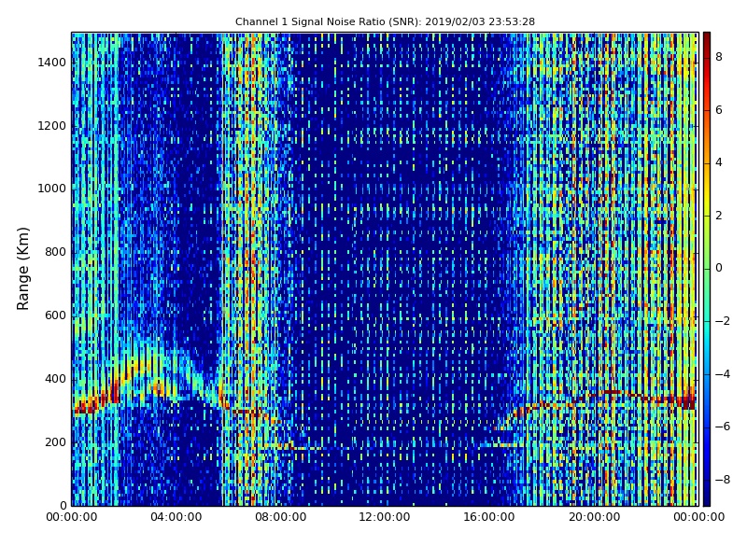Click the colorbar label 6
This screenshot has height=560, width=747.
click(719, 110)
